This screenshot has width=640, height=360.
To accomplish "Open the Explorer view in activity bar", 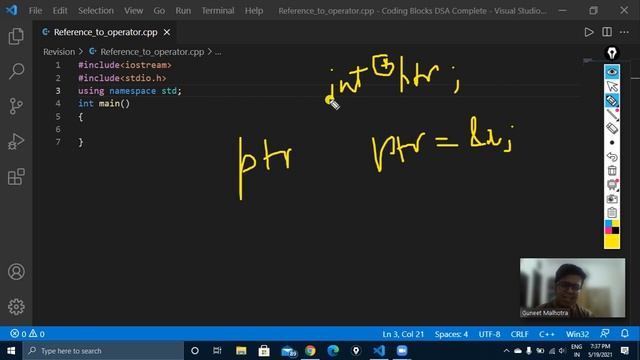I will [16, 36].
